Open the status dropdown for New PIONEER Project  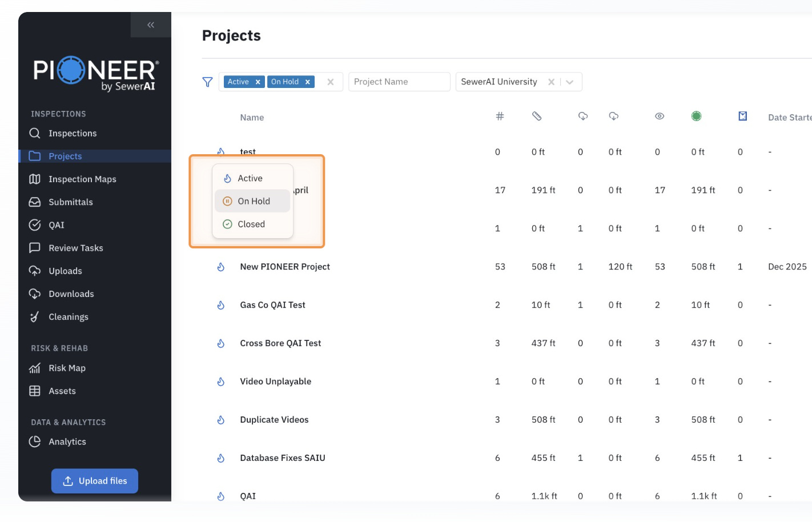point(221,267)
